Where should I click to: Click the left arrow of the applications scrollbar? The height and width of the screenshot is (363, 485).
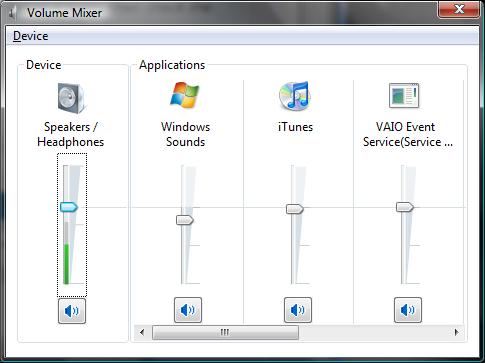pyautogui.click(x=142, y=332)
